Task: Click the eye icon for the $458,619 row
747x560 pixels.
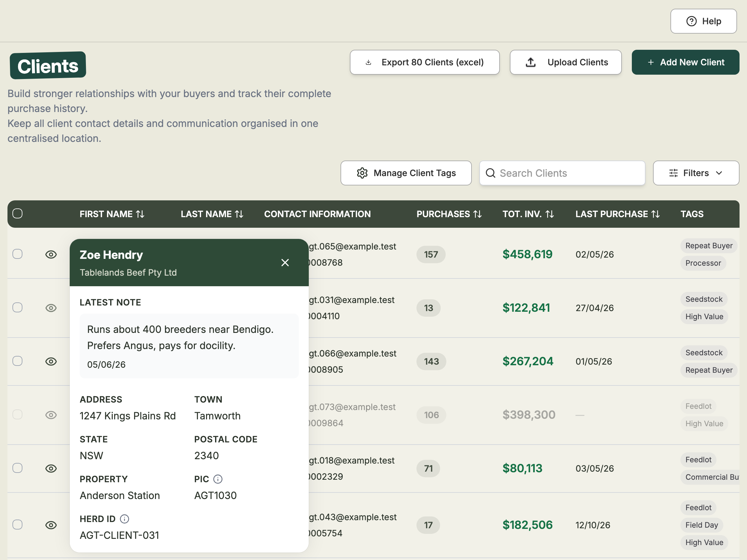Action: (x=51, y=254)
